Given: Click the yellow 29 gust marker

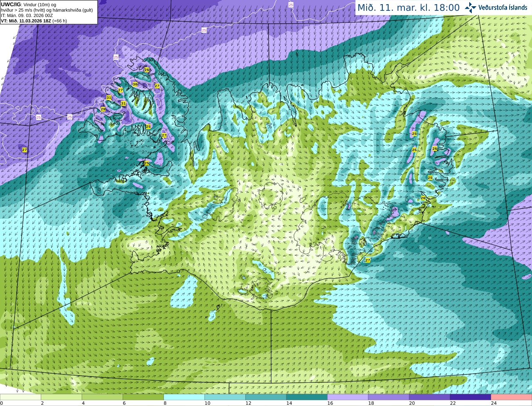Looking at the screenshot, I should [x=103, y=109].
